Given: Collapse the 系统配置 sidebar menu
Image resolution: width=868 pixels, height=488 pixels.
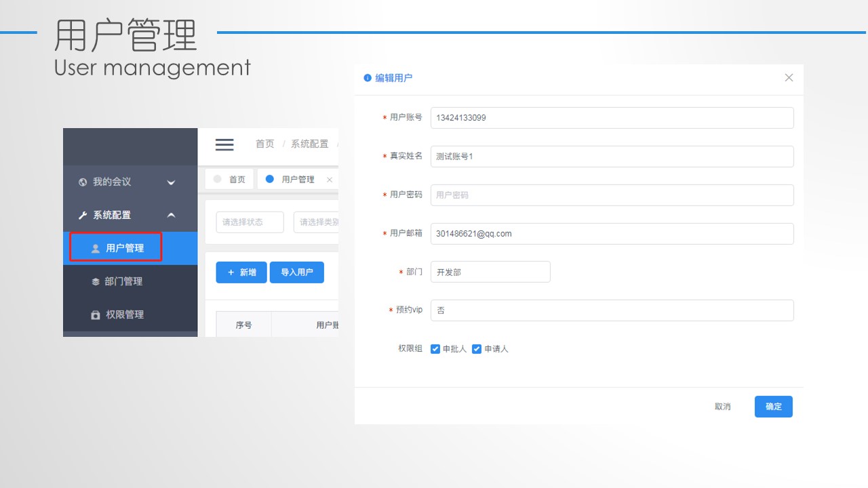Looking at the screenshot, I should [130, 215].
